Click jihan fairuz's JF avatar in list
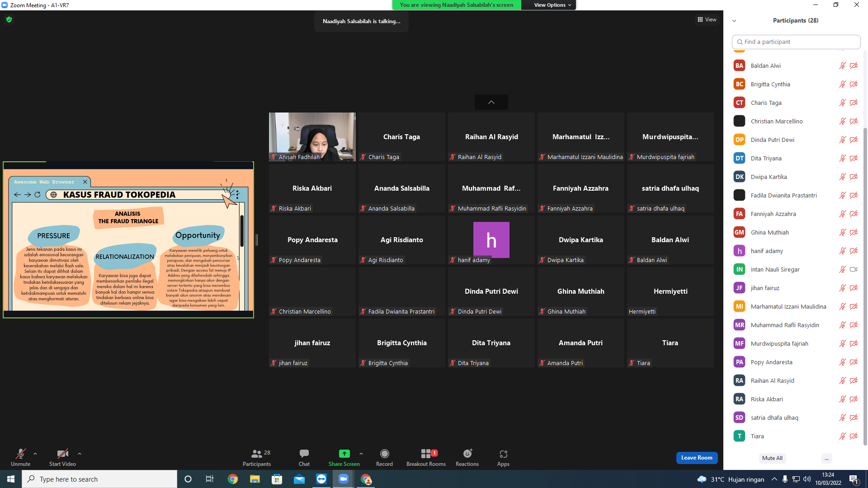Image resolution: width=868 pixels, height=488 pixels. (x=739, y=288)
